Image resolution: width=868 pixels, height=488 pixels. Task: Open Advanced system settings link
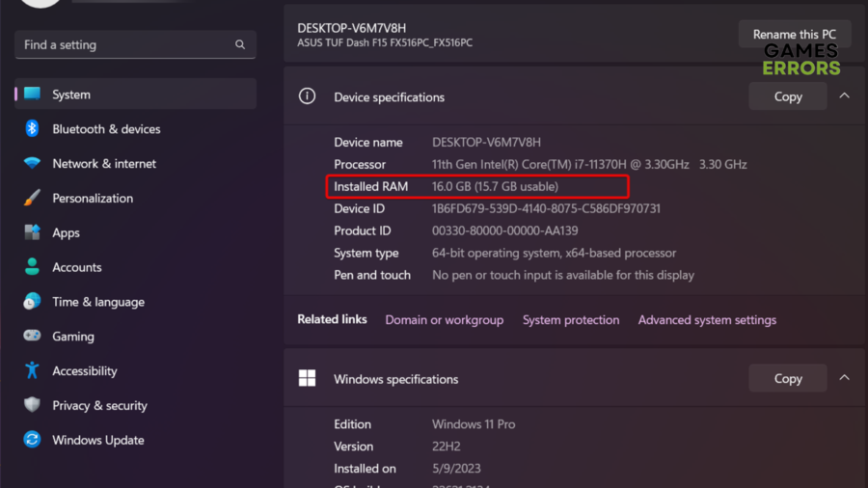coord(707,320)
